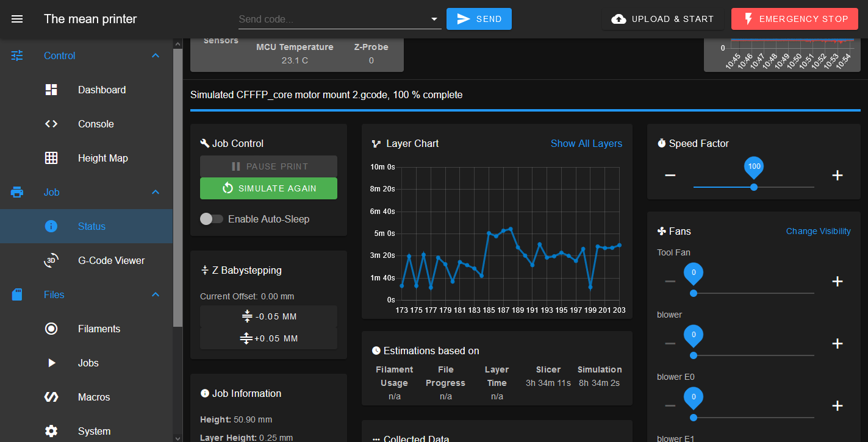The image size is (868, 442).
Task: Open the Dashboard page
Action: [87, 90]
